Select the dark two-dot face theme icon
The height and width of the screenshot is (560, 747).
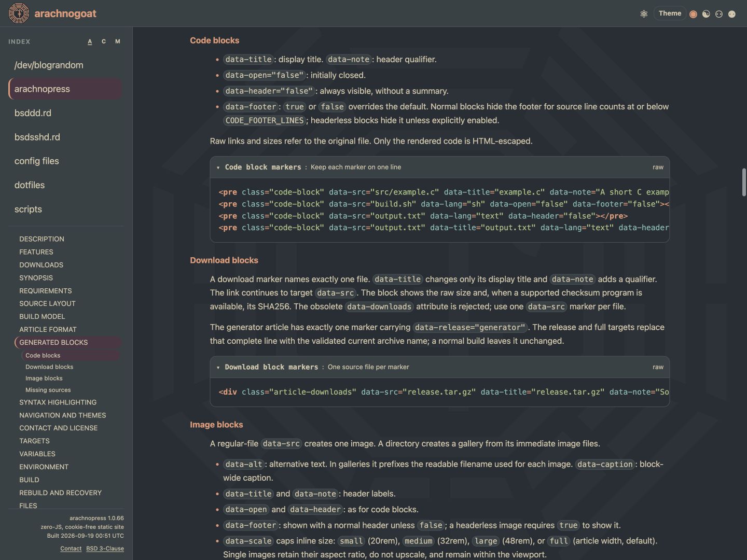click(719, 14)
